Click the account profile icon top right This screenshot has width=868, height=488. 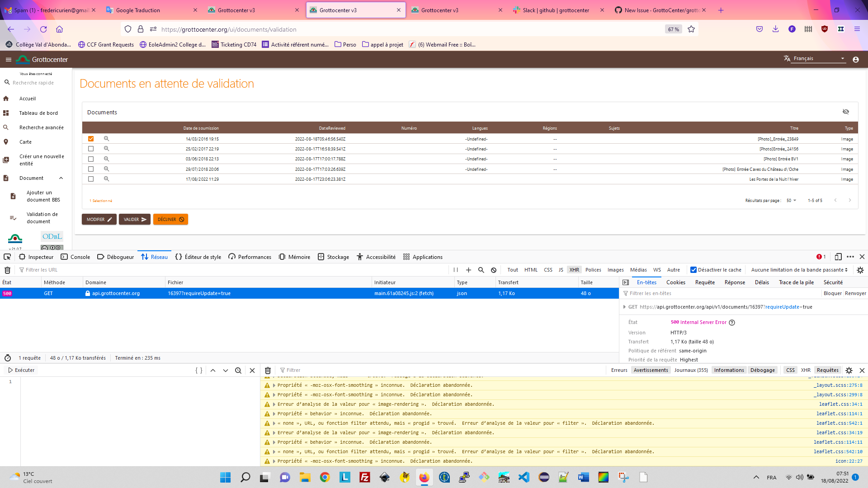click(856, 59)
